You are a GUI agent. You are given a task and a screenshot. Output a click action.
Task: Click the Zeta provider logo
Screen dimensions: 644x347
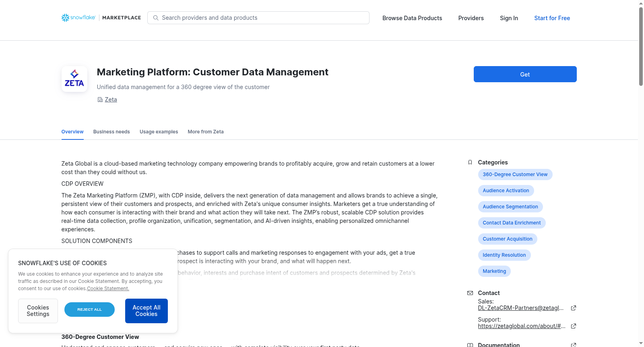[74, 79]
